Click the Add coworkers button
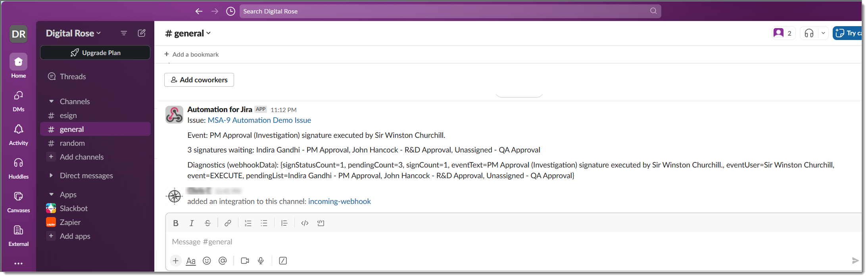 point(199,80)
